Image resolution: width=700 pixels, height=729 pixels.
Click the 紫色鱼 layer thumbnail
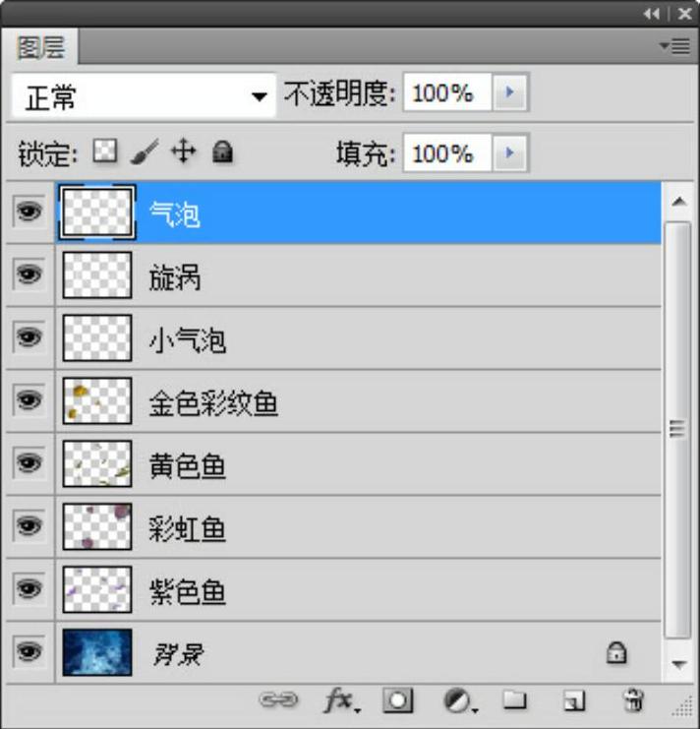96,590
